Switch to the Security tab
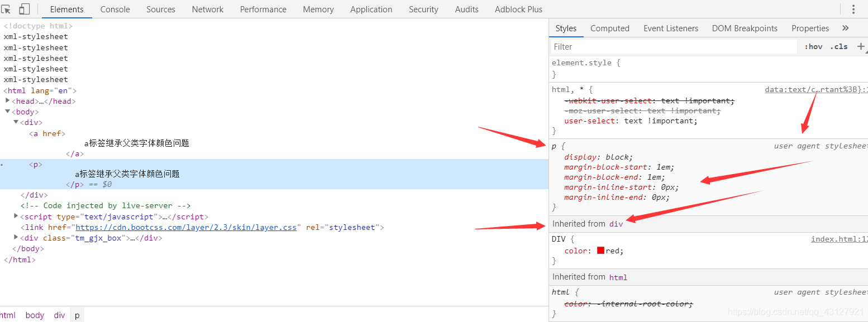The width and height of the screenshot is (868, 322). pos(423,9)
